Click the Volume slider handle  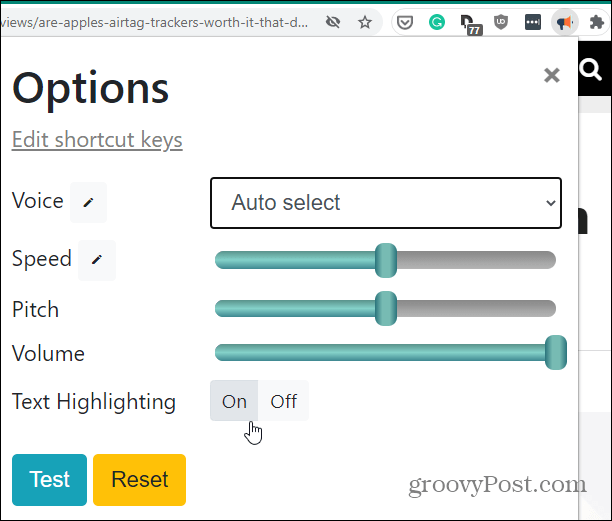click(556, 352)
